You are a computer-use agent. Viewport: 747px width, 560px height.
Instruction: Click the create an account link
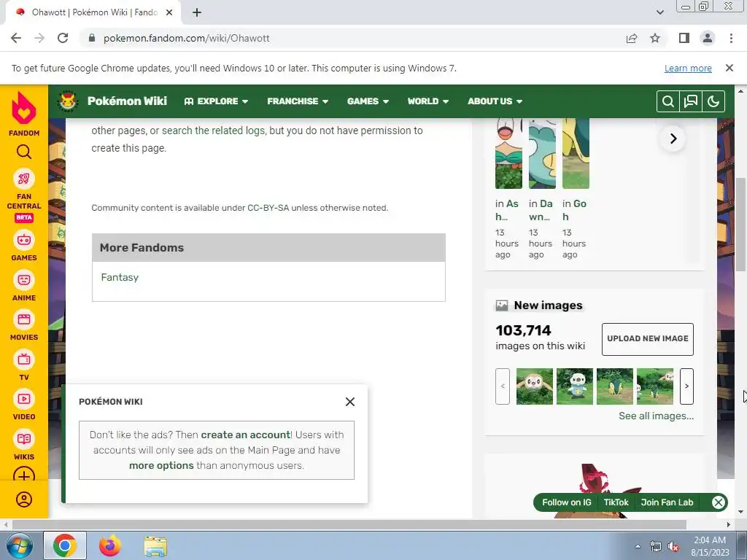pos(245,435)
